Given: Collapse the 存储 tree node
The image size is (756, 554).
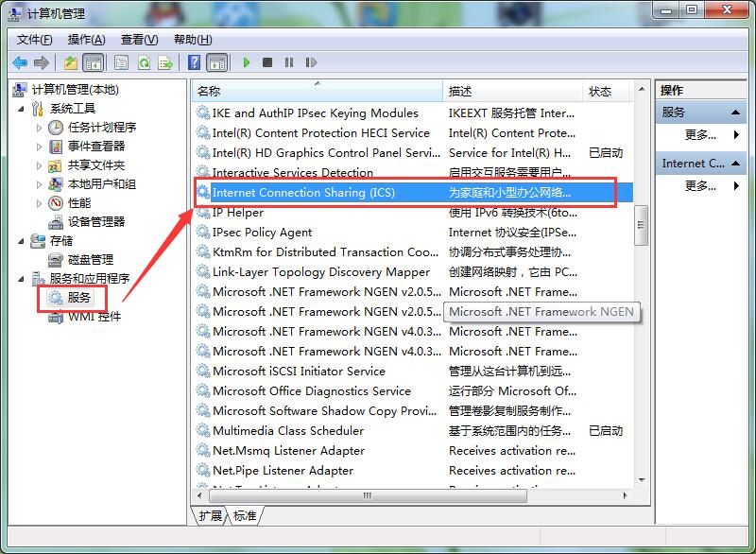Looking at the screenshot, I should [21, 241].
